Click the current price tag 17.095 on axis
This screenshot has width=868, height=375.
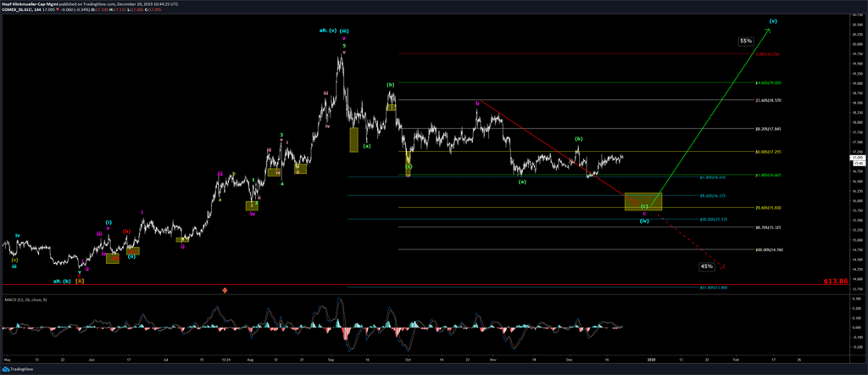tap(856, 158)
